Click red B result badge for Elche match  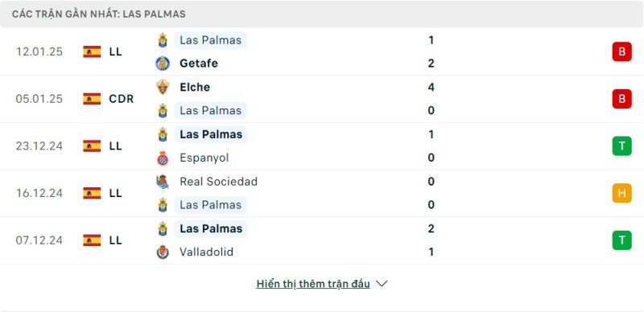pos(621,99)
